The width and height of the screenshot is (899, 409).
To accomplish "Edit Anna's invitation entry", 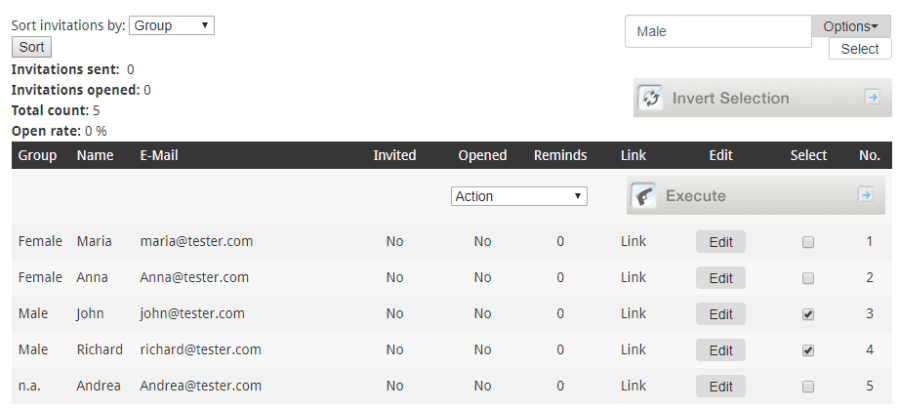I will [x=720, y=278].
